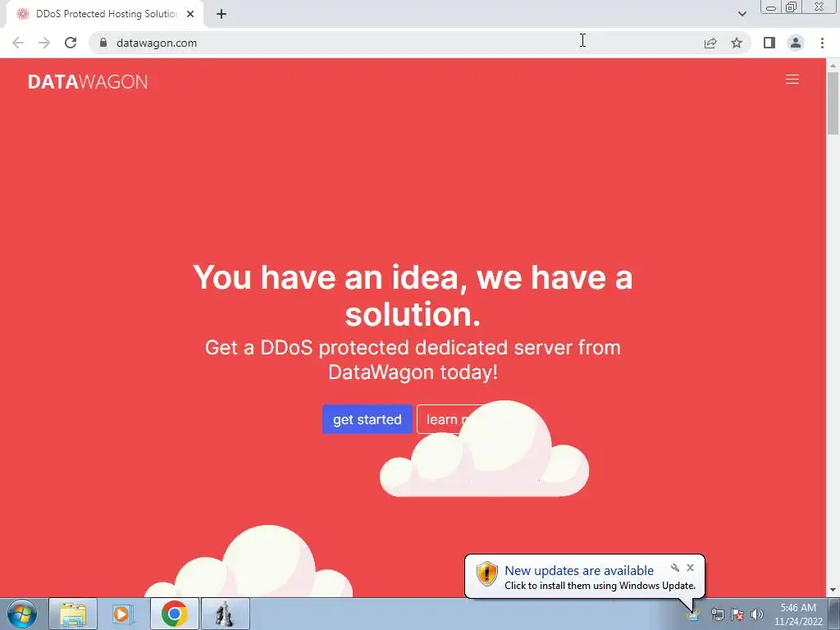Open the Windows Start menu
This screenshot has width=840, height=630.
click(x=22, y=614)
